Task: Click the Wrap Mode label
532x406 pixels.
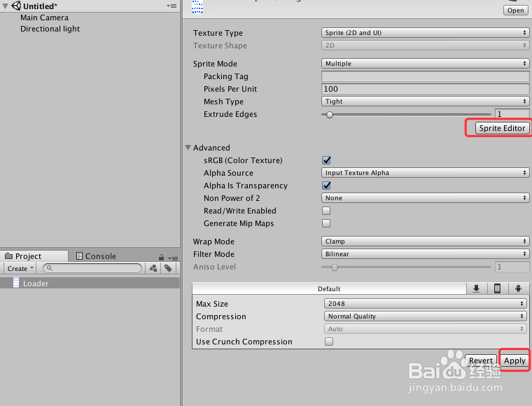Action: coord(213,241)
